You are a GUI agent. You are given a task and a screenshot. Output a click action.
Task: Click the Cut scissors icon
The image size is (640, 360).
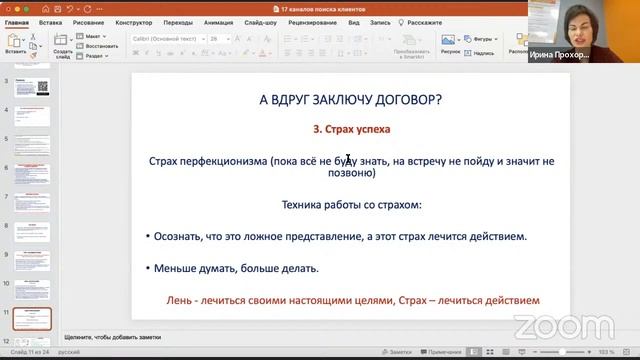33,37
